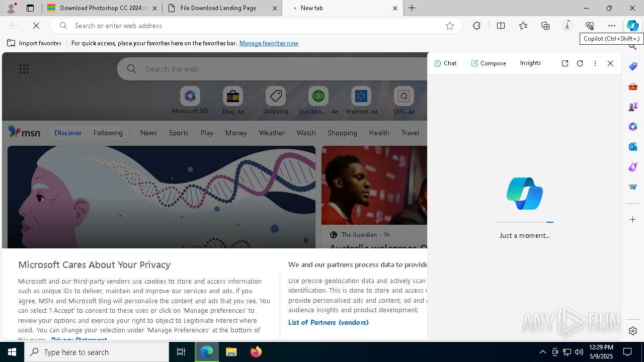The image size is (644, 362).
Task: Open the Microsoft 365 quick link
Action: point(190,101)
